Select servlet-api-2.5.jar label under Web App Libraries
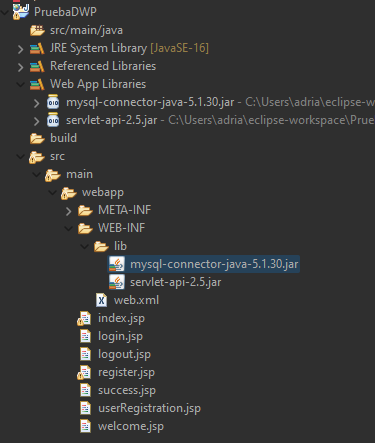Screen dimensions: 375x443 coord(111,120)
